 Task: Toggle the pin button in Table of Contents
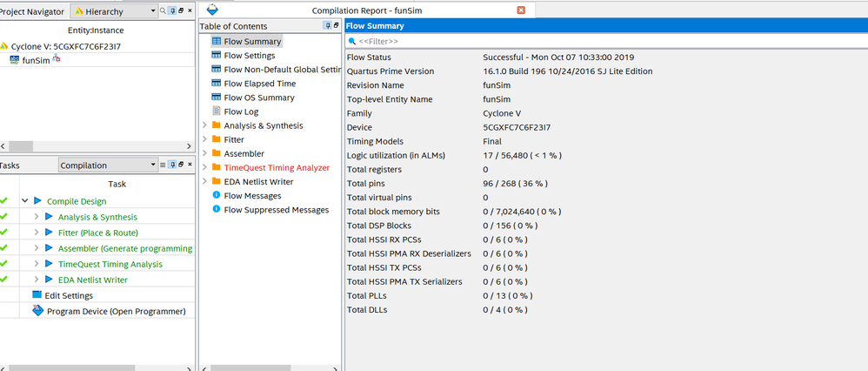point(328,25)
